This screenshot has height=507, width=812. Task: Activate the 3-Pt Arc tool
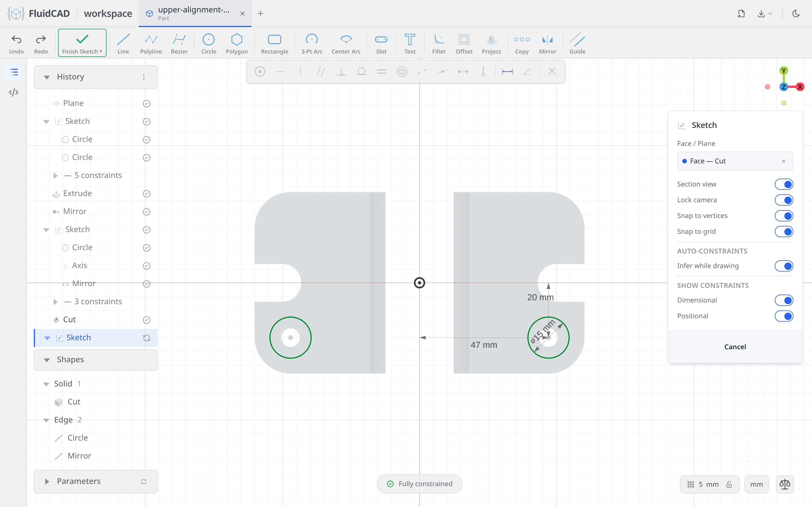[x=311, y=43]
